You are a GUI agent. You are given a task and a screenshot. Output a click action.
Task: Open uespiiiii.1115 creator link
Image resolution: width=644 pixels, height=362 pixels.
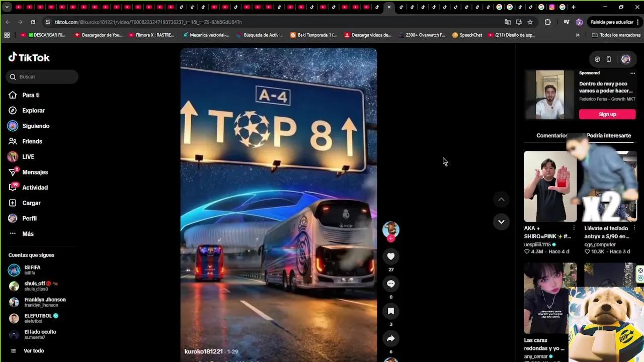tap(537, 244)
